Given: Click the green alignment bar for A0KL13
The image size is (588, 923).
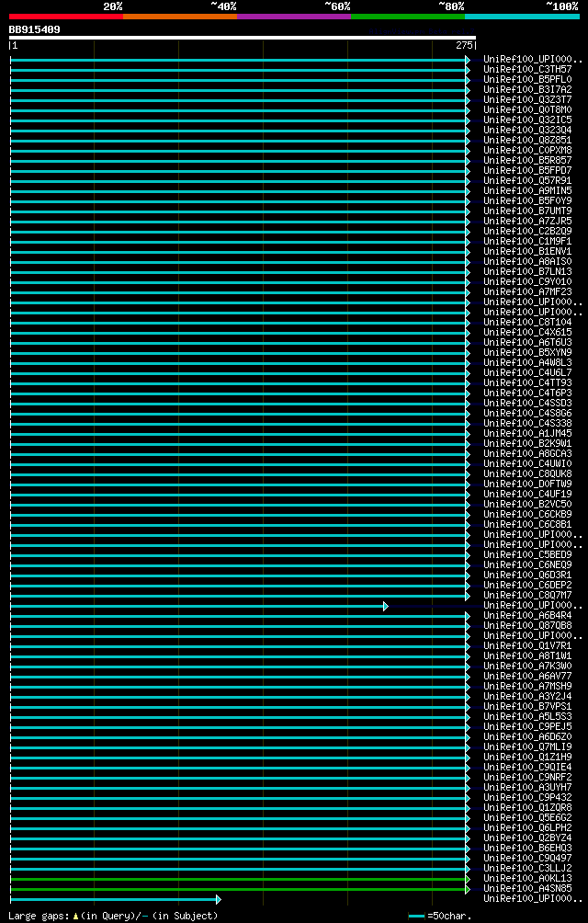Looking at the screenshot, I should (x=240, y=879).
